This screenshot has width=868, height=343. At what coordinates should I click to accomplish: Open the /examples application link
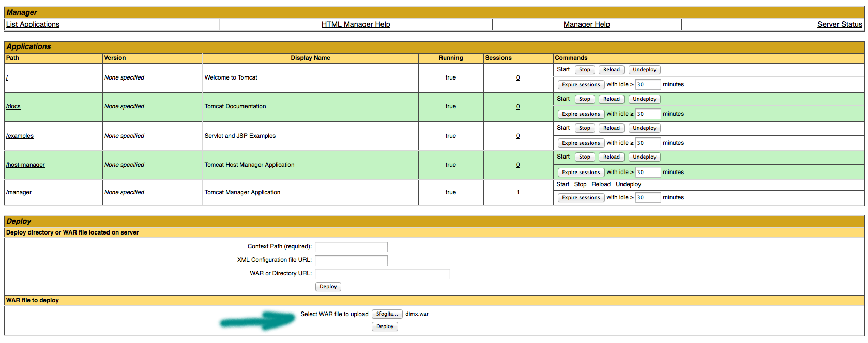click(x=20, y=136)
